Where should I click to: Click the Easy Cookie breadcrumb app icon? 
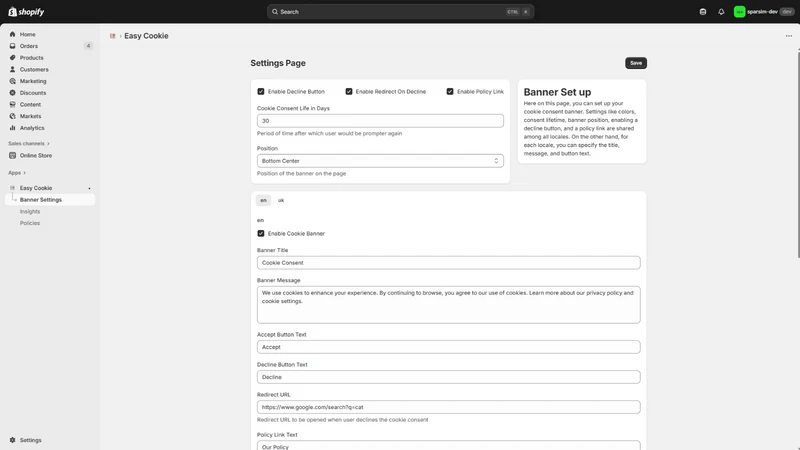pyautogui.click(x=113, y=36)
